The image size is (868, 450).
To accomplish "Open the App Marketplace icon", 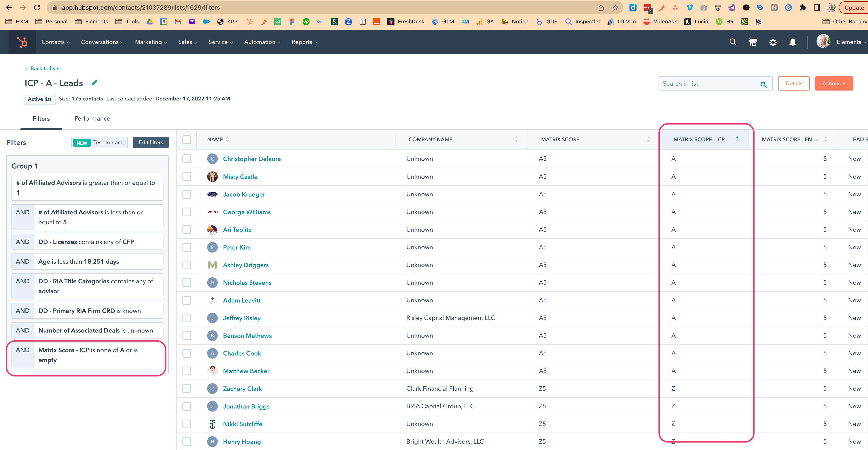I will tap(753, 42).
